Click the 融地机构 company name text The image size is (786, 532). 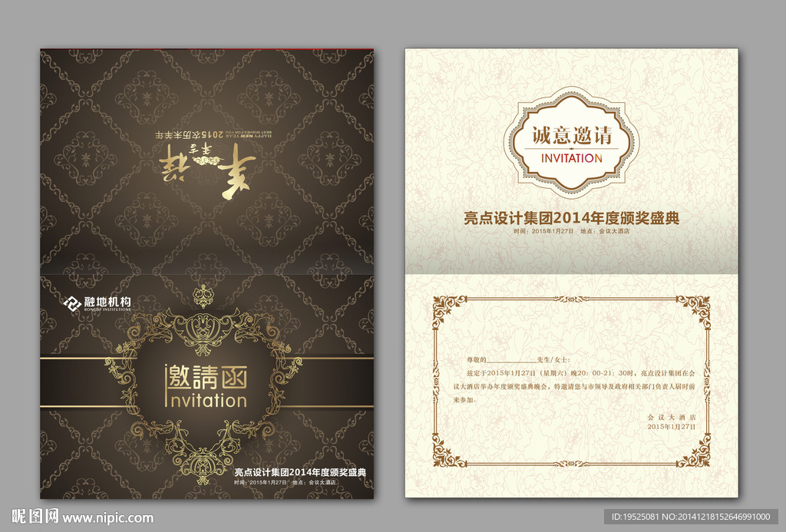(x=107, y=302)
